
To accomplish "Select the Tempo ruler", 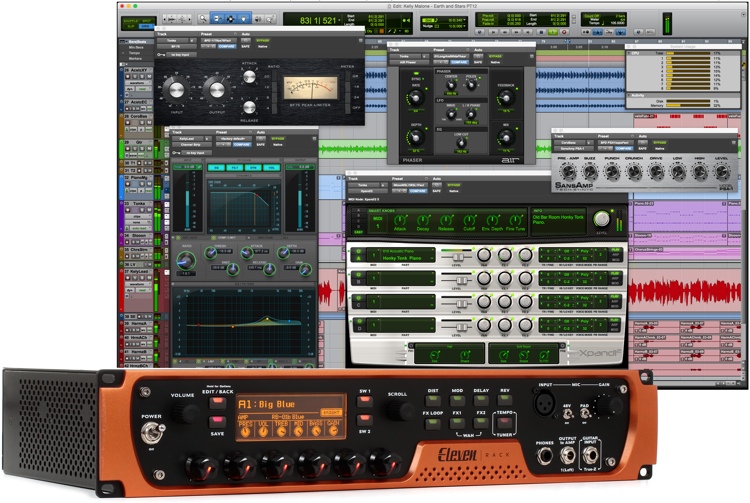I will click(134, 53).
